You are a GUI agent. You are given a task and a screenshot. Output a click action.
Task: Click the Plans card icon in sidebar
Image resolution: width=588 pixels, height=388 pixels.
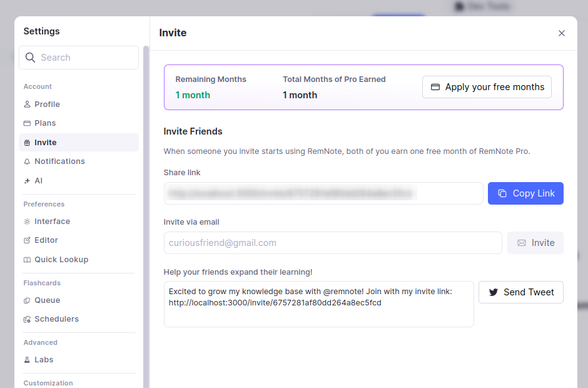tap(27, 123)
